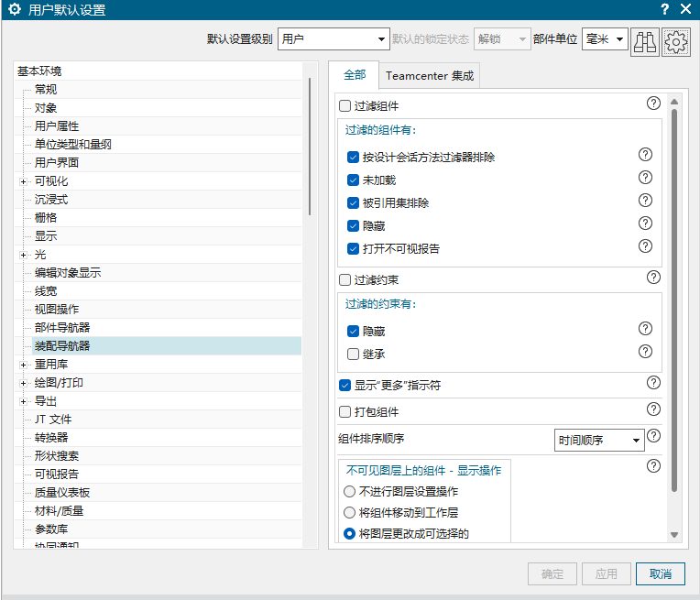Screen dimensions: 700x600
Task: Toggle 显示"更多"指示符 checkbox
Action: click(345, 386)
